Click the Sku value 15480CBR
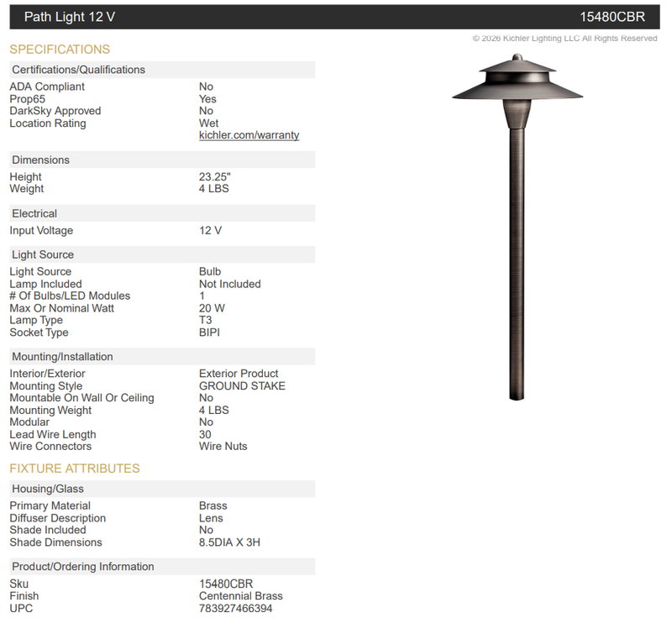Viewport: 672px width, 618px height. (x=226, y=584)
